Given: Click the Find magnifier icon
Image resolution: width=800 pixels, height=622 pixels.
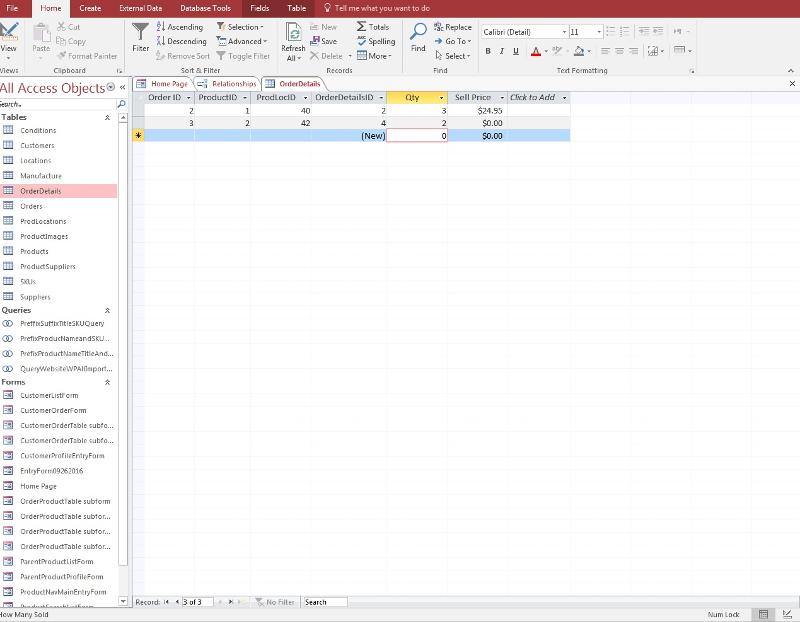Looking at the screenshot, I should point(418,33).
